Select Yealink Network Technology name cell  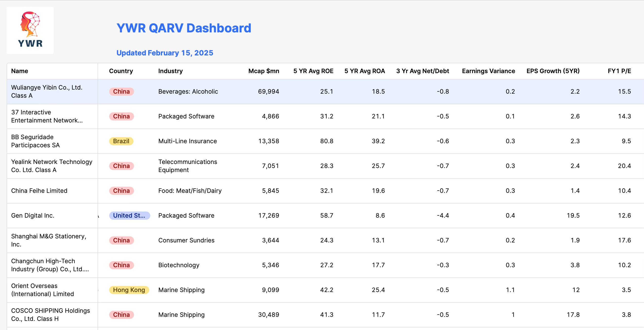(52, 166)
